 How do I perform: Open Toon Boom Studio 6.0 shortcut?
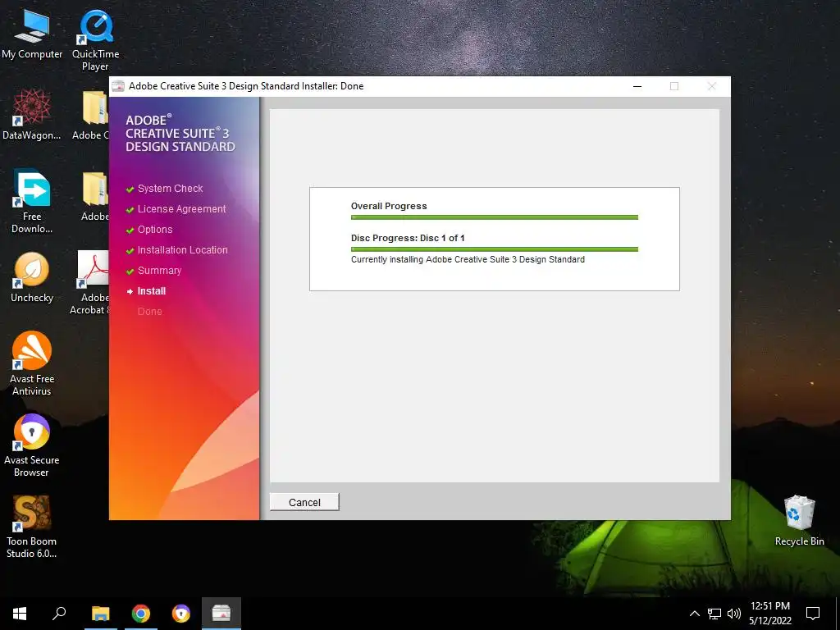(32, 527)
